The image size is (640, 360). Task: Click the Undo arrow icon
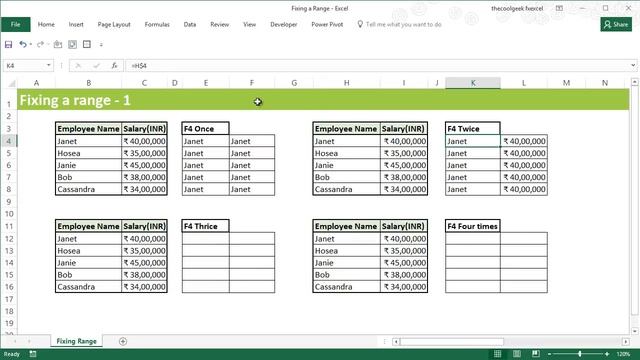point(23,44)
